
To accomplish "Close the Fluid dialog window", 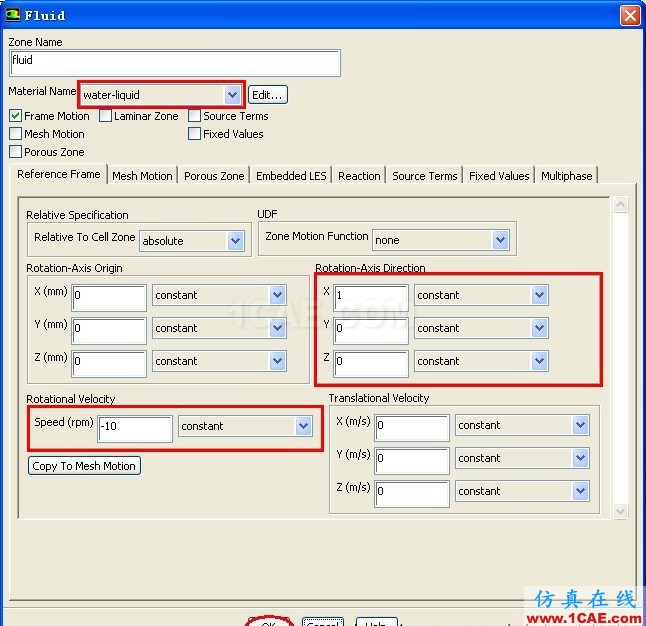I will [x=630, y=16].
